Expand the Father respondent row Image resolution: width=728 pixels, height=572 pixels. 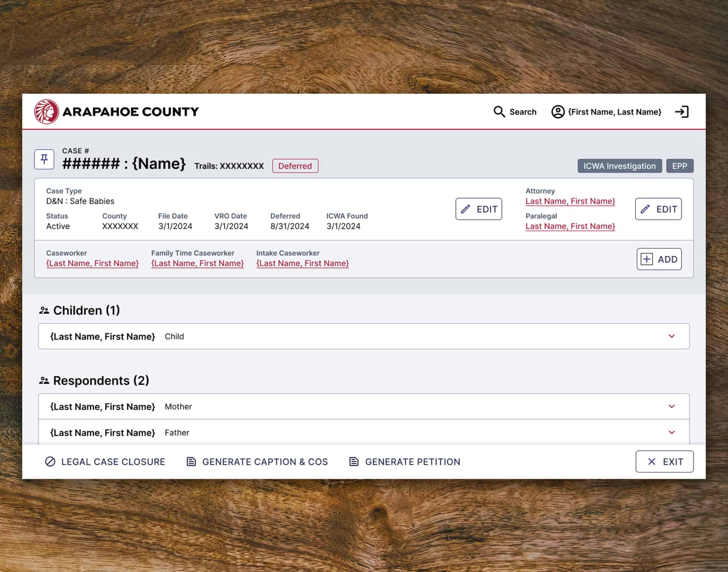(x=672, y=432)
